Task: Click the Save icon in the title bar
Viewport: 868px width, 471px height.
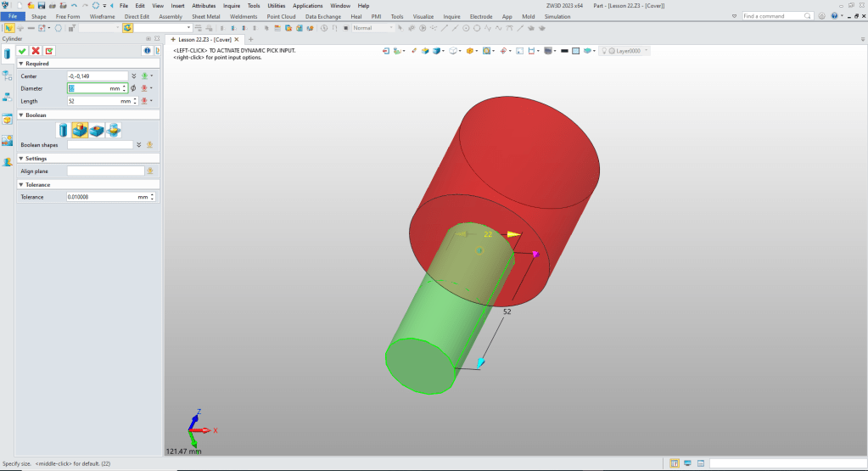Action: [41, 5]
